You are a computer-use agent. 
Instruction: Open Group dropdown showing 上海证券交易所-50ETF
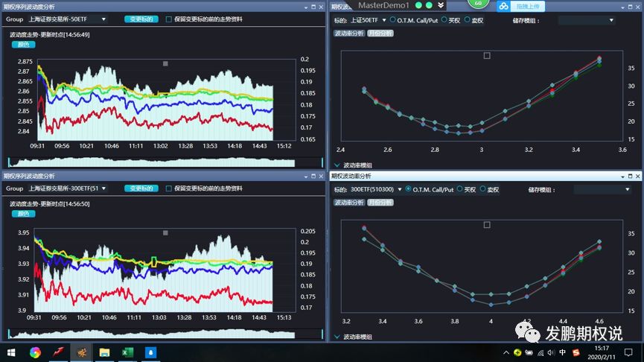coord(67,19)
